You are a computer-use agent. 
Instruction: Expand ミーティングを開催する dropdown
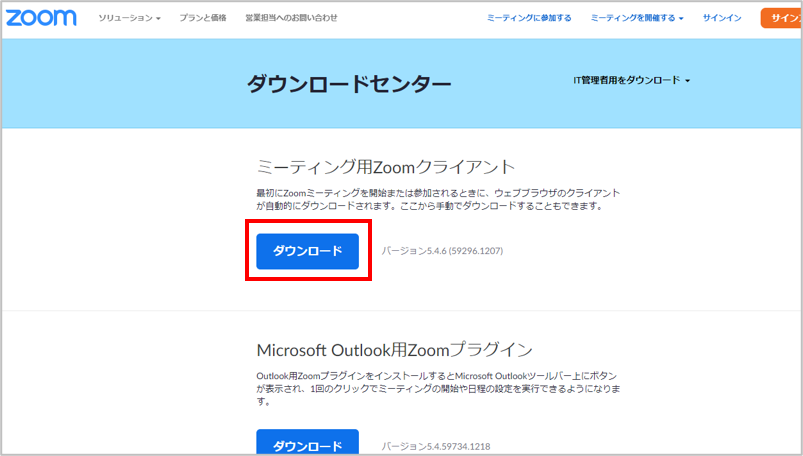tap(637, 18)
